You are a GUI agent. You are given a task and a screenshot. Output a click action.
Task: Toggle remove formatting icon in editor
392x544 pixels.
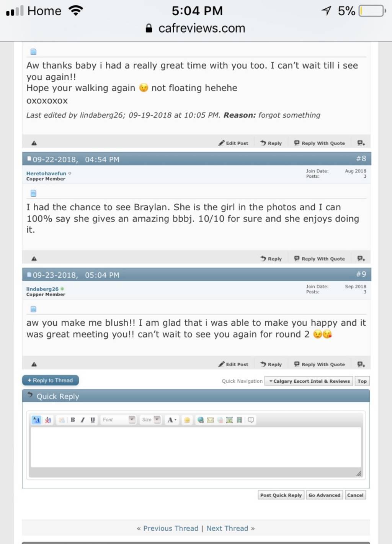click(x=48, y=420)
